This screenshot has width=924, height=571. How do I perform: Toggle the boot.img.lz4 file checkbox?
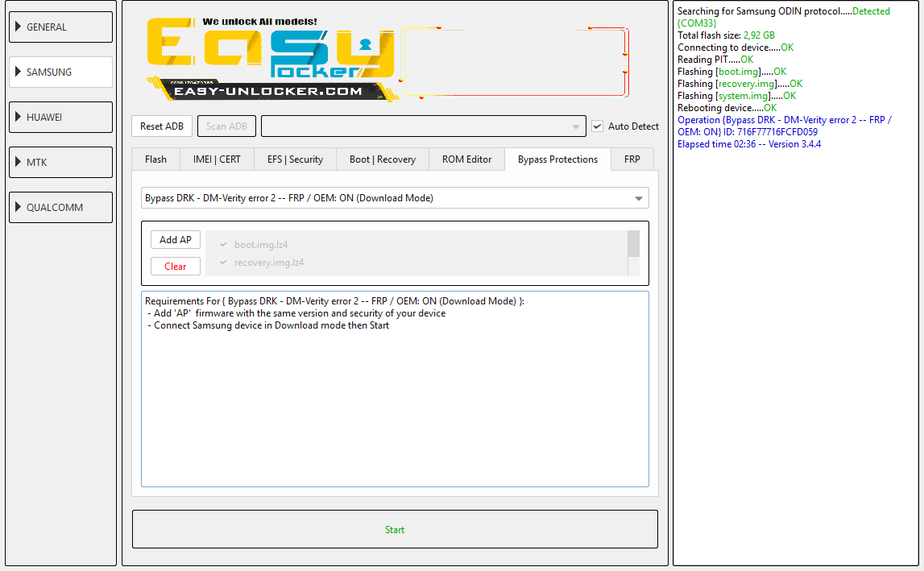coord(224,245)
